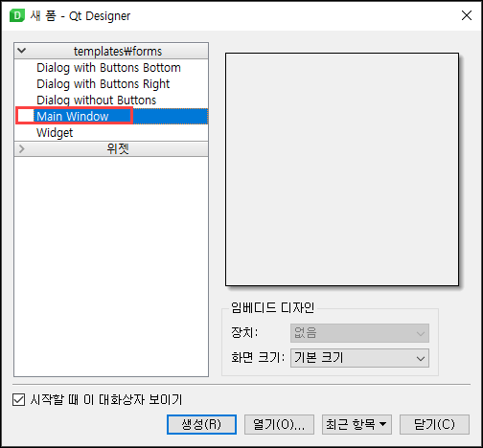Click the 닫기(C) button

(x=434, y=424)
